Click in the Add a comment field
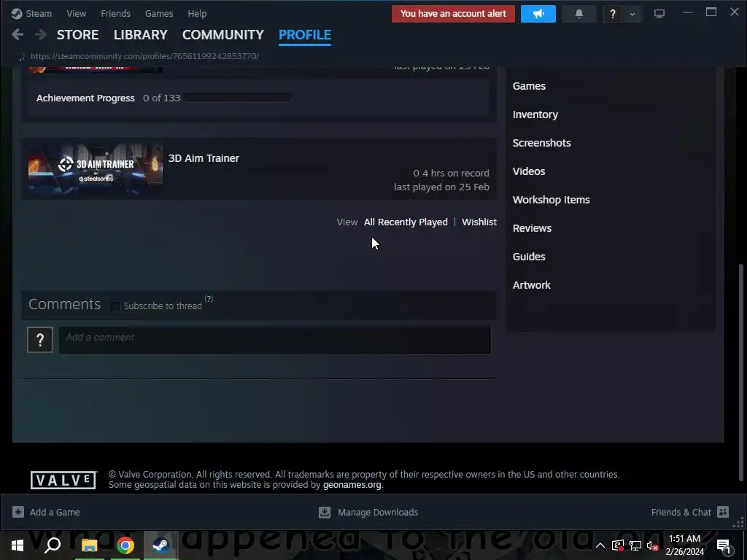Viewport: 747px width, 560px height. [274, 340]
